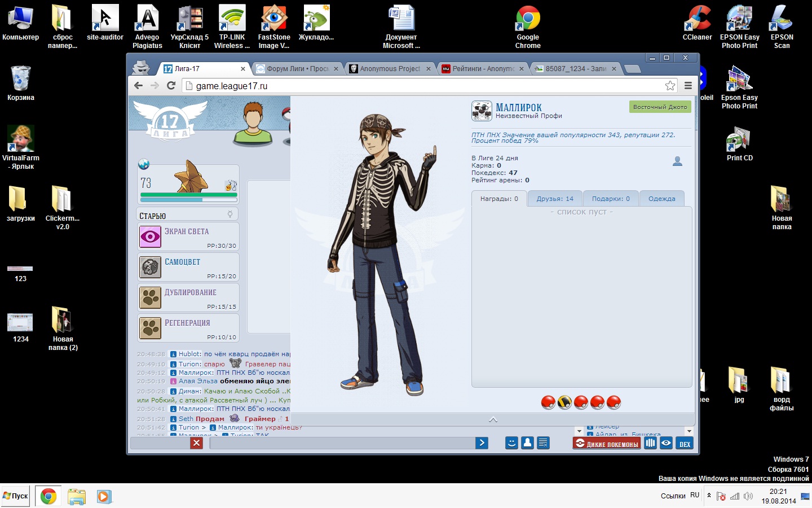Switch input language via RU indicator
Screen dimensions: 812x508
pos(695,496)
